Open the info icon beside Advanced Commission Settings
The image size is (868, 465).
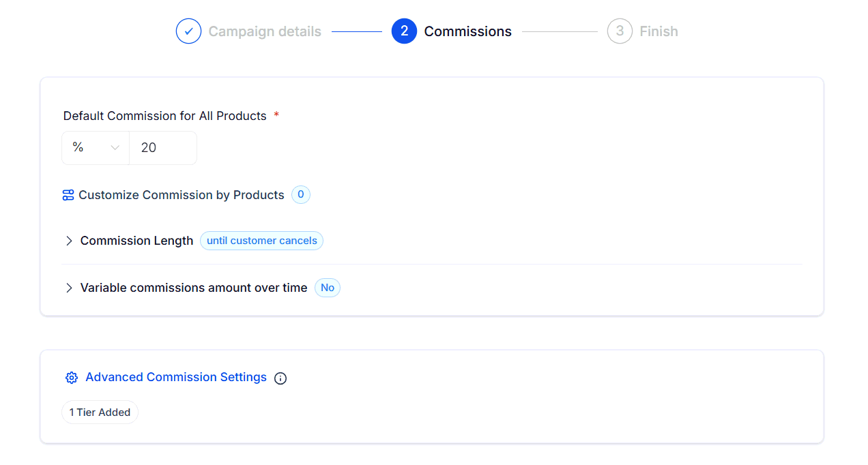[x=280, y=378]
